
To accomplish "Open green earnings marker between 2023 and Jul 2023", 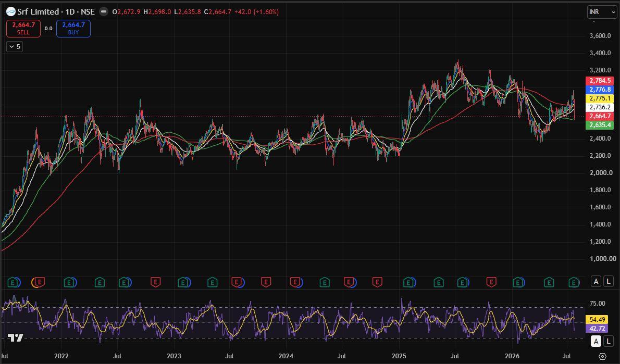I will [x=213, y=282].
